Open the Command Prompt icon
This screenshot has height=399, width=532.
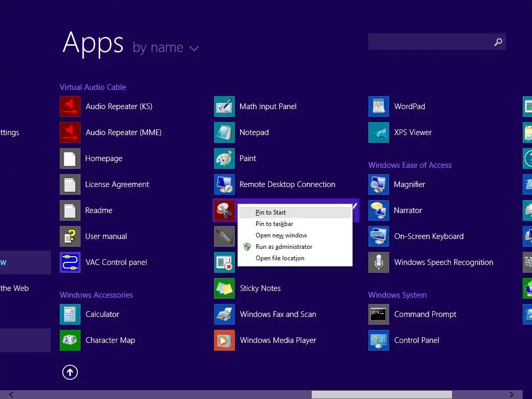pyautogui.click(x=379, y=314)
